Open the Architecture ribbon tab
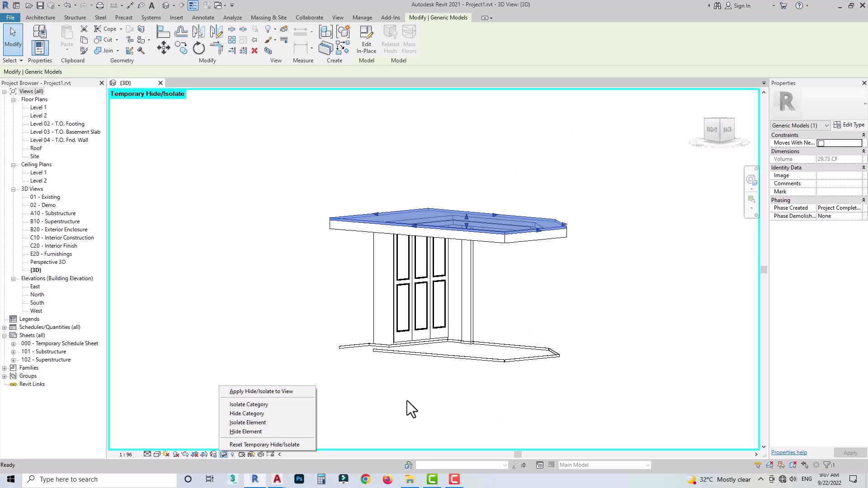 coord(40,18)
